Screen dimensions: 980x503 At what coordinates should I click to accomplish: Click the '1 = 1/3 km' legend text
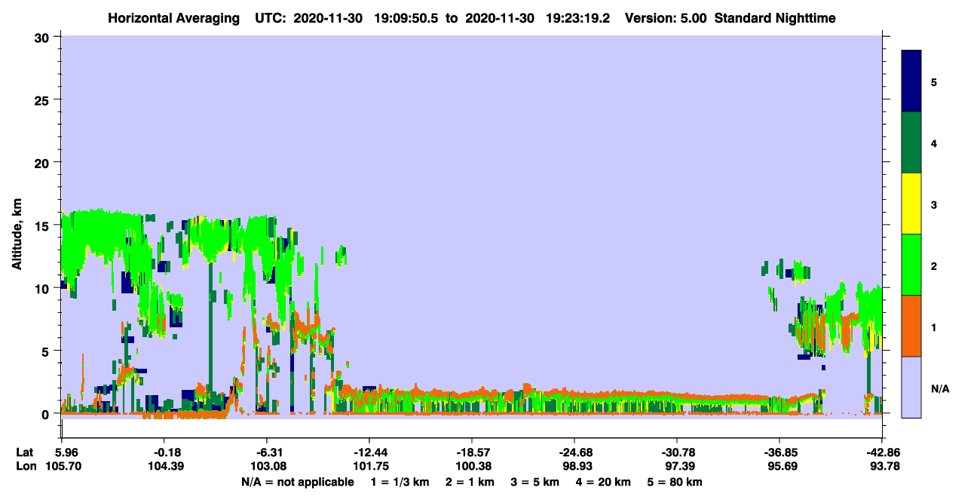[x=401, y=482]
